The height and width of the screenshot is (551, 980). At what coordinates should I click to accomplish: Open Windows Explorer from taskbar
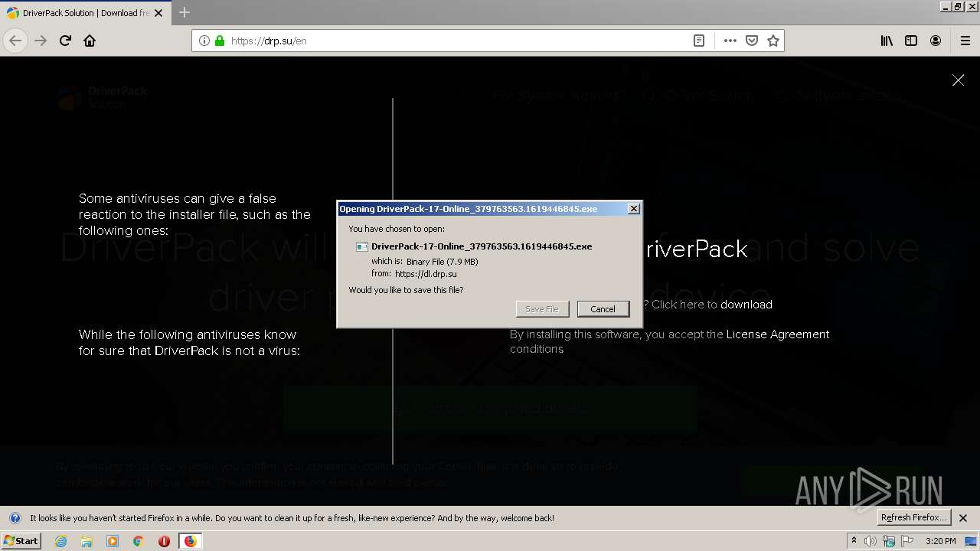[x=87, y=541]
